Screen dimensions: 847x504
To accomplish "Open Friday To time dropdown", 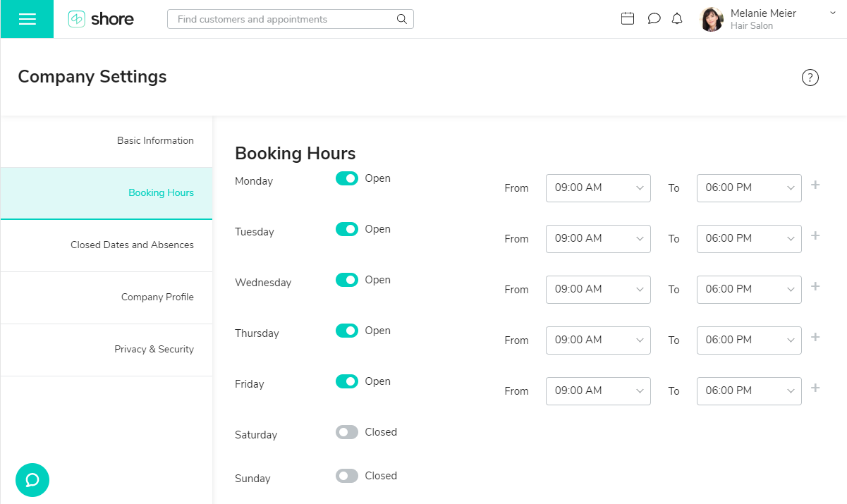I will point(749,391).
